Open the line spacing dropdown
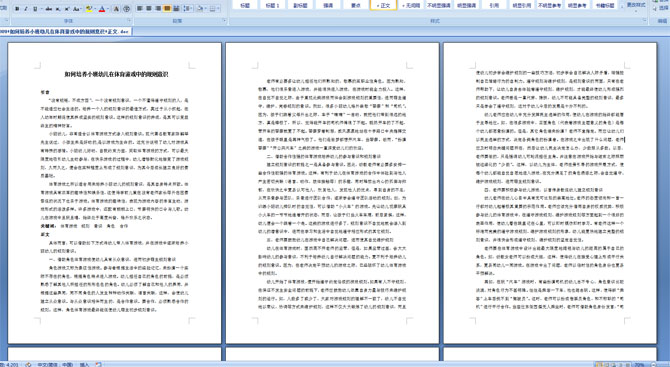 (x=188, y=9)
